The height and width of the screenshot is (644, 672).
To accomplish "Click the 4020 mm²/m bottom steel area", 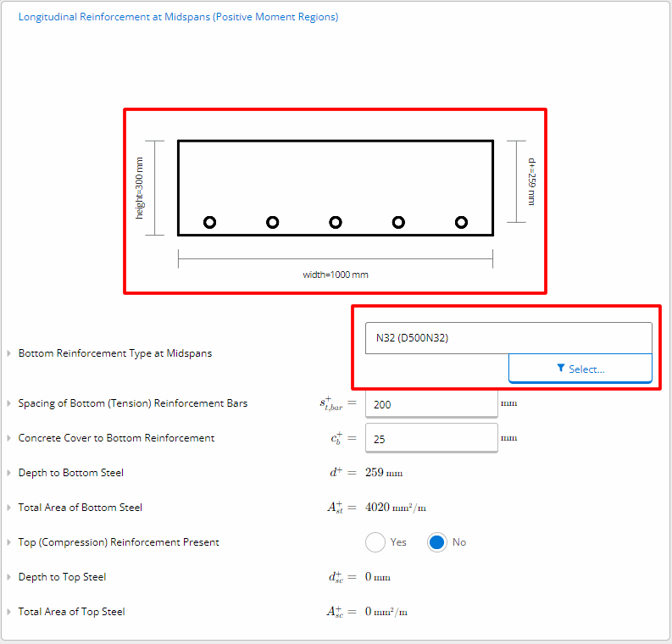I will click(396, 508).
